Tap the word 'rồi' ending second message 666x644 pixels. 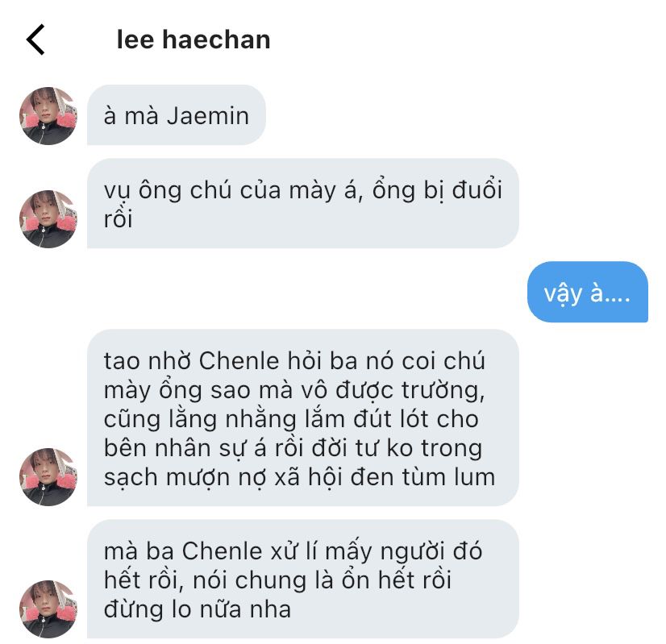[x=118, y=218]
